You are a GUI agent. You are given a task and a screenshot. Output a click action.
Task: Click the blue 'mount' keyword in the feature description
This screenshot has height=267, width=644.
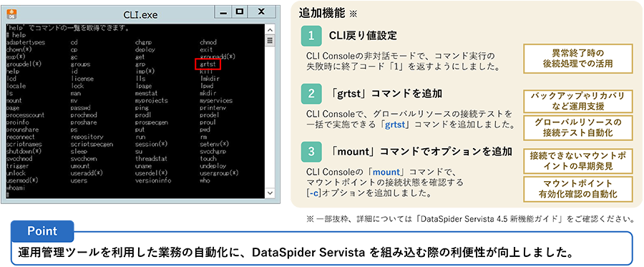tap(386, 172)
